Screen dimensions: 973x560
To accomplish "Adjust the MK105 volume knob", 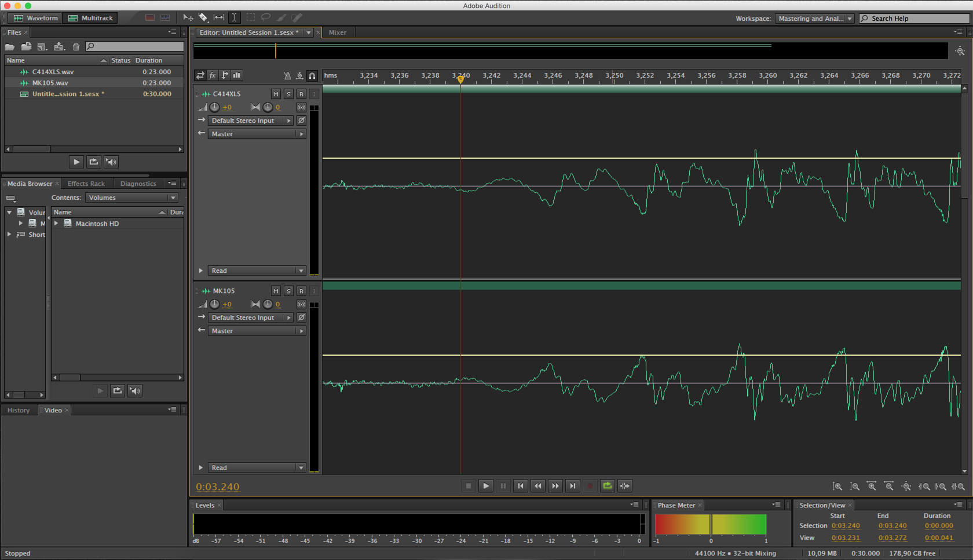I will pos(214,304).
